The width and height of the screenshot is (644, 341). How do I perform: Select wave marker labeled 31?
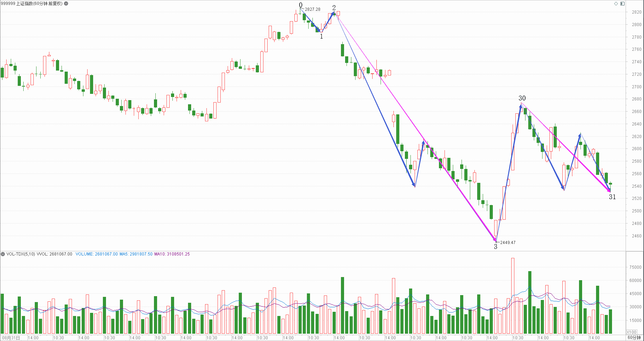pyautogui.click(x=612, y=197)
